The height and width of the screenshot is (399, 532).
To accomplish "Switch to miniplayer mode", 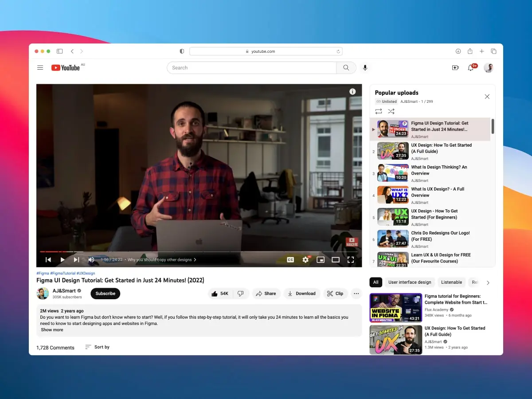I will click(321, 260).
